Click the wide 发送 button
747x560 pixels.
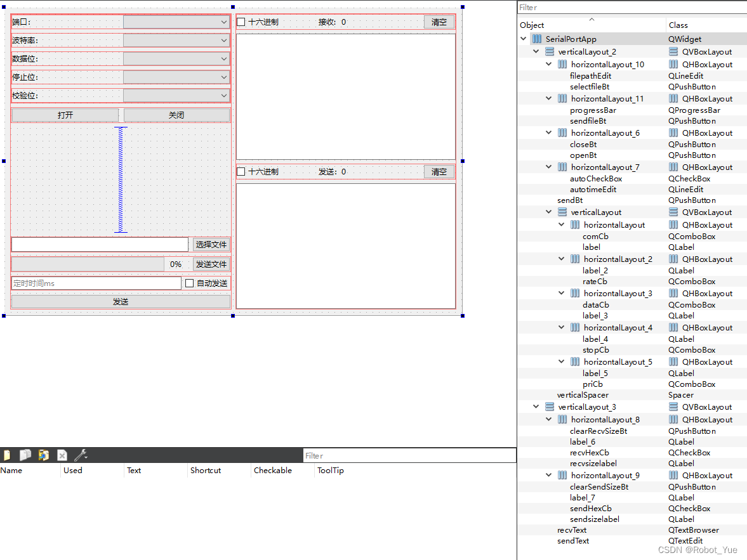coord(121,301)
